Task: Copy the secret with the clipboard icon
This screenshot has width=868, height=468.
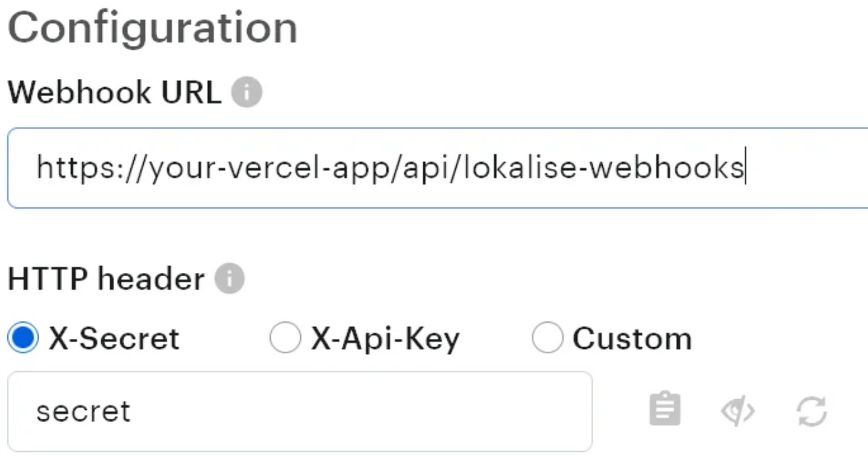Action: click(665, 409)
